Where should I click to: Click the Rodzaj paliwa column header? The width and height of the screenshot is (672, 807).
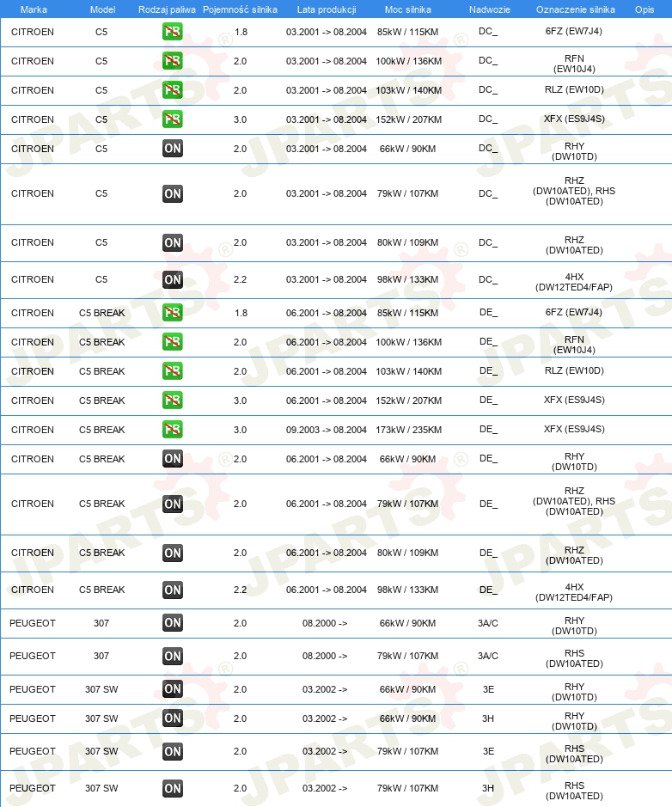pyautogui.click(x=167, y=9)
